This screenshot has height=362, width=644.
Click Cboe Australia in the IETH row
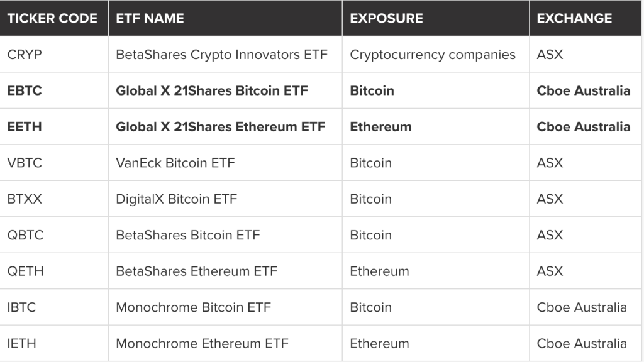click(582, 343)
